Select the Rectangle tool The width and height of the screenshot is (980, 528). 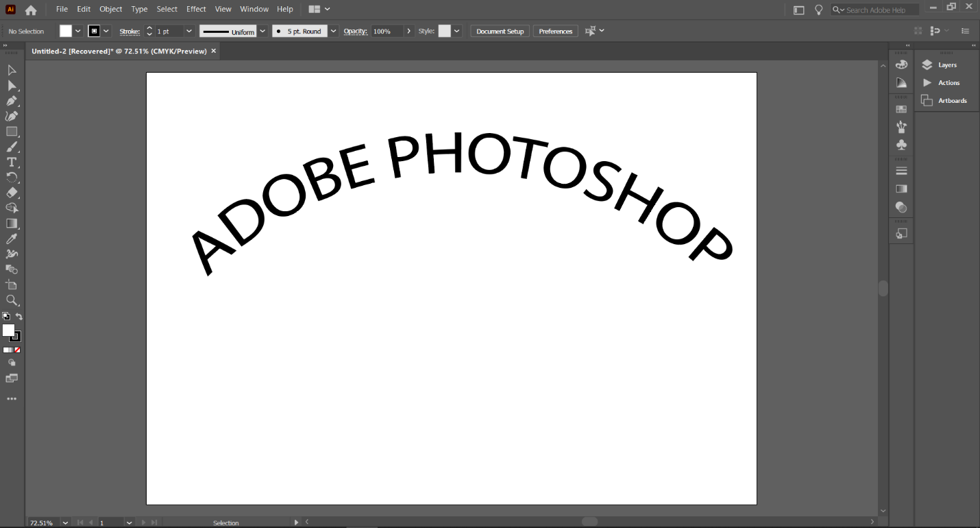coord(12,132)
